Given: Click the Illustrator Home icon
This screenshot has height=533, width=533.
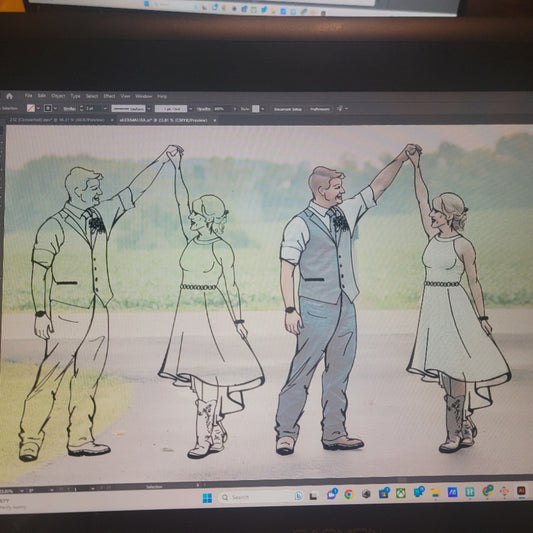Looking at the screenshot, I should pyautogui.click(x=10, y=96).
